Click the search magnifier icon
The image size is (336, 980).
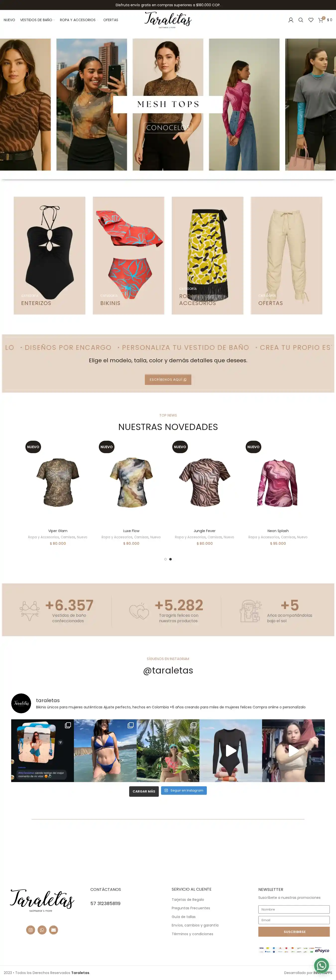(301, 20)
